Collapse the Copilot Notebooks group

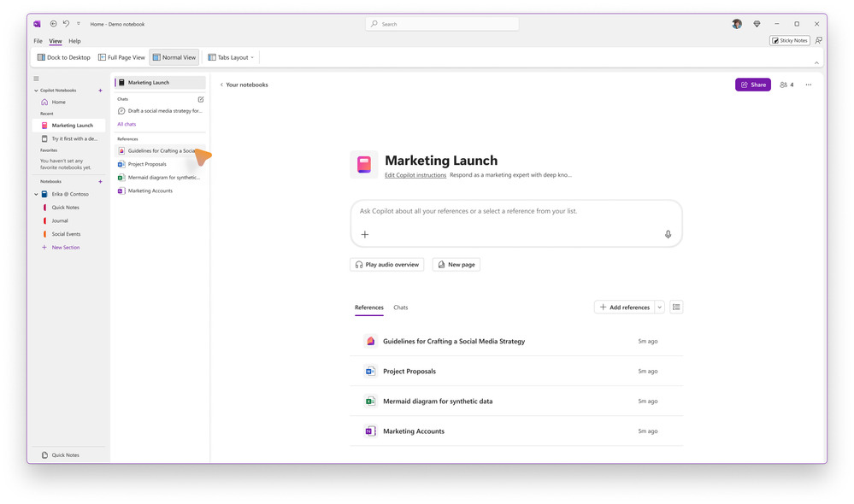tap(36, 91)
